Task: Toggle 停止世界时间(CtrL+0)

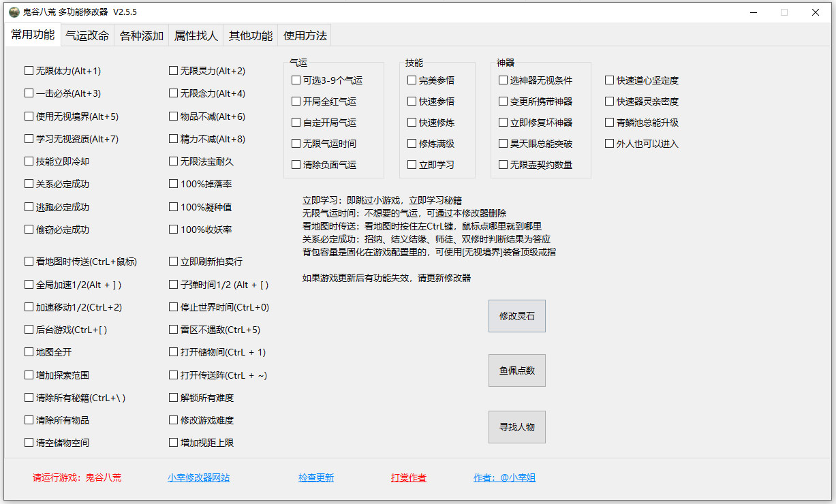Action: 174,306
